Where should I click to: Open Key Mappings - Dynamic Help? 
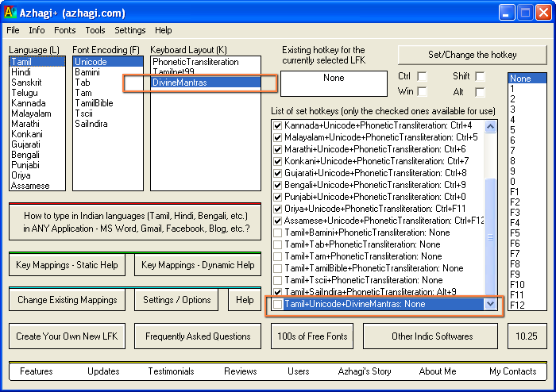click(198, 265)
